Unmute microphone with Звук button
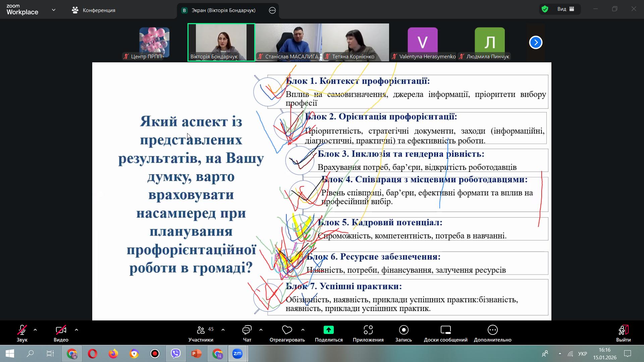Viewport: 644px width, 362px height. pyautogui.click(x=22, y=330)
